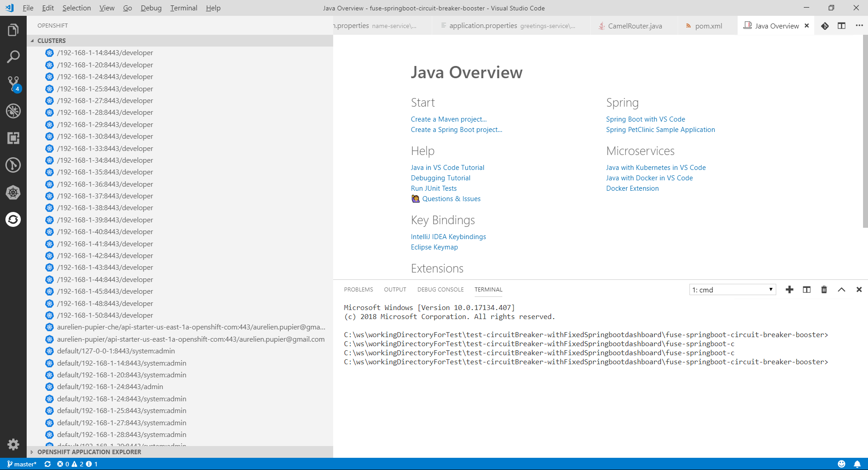This screenshot has width=868, height=470.
Task: Open the OpenShift view in the activity bar
Action: coord(13,220)
